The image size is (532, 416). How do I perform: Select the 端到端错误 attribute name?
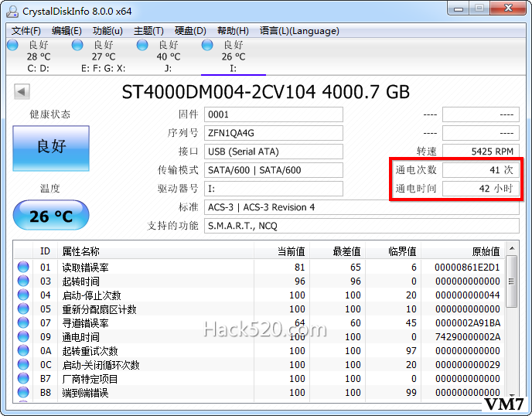[85, 393]
